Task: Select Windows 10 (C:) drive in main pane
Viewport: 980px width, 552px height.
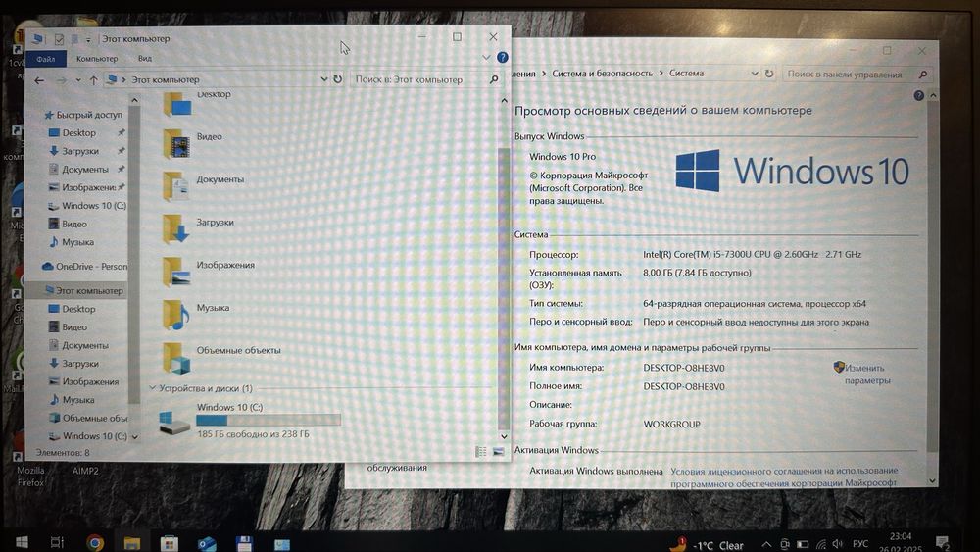Action: 250,420
